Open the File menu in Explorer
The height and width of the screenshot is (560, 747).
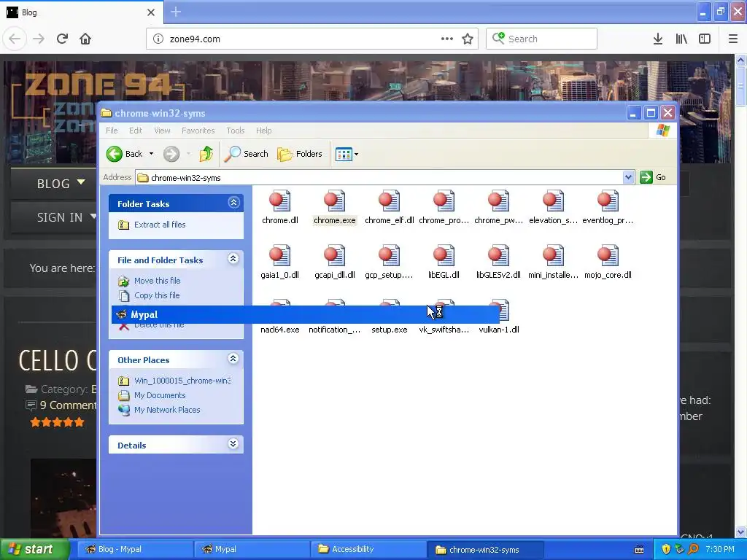[x=112, y=131]
